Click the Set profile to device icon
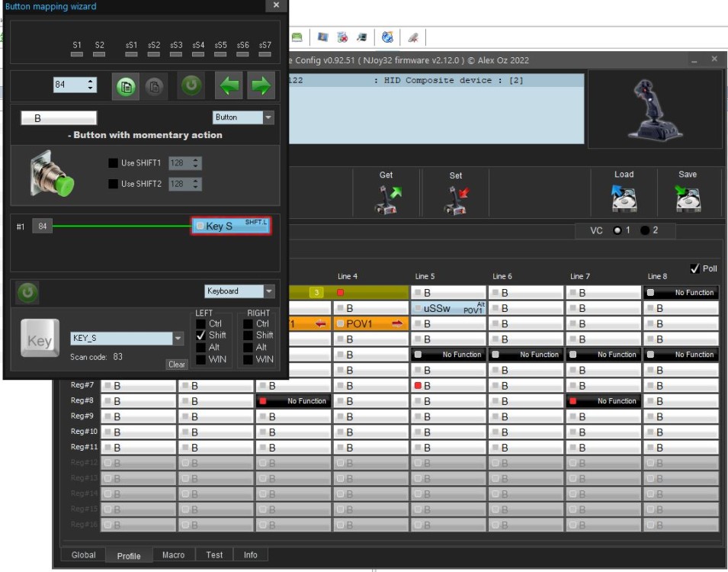 point(456,201)
